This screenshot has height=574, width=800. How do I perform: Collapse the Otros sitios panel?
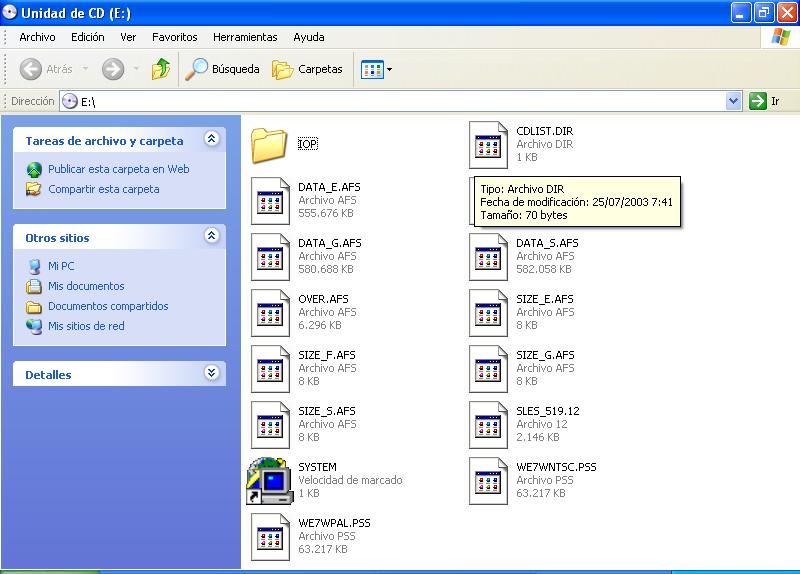[x=211, y=236]
